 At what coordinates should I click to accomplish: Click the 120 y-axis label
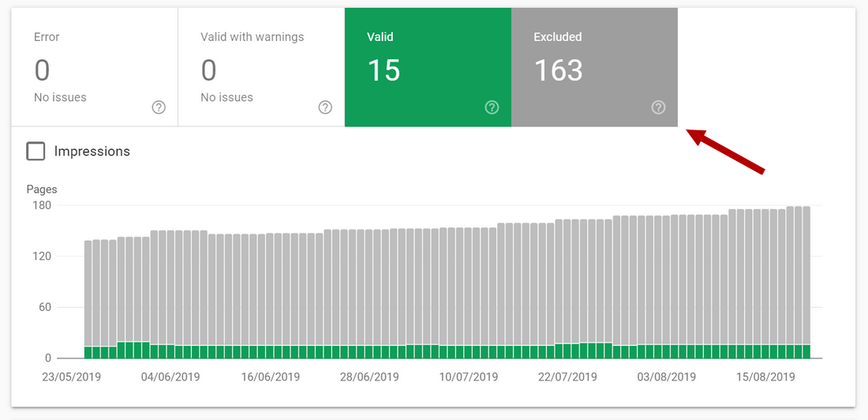coord(43,257)
